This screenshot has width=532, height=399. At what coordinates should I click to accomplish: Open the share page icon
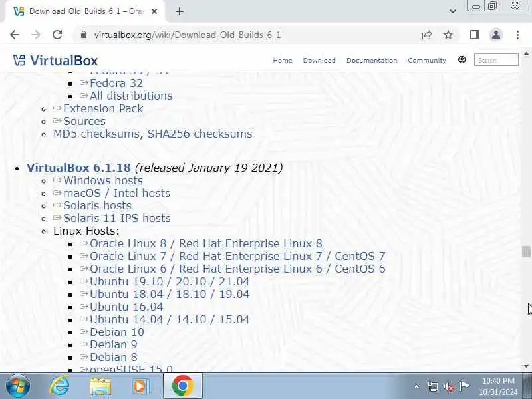click(427, 35)
